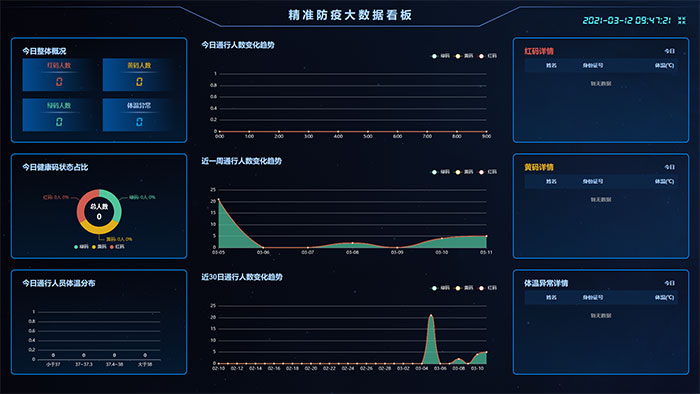Screen dimensions: 700x394
Task: Click the exit fullscreen icon beside the clock
Action: pyautogui.click(x=682, y=21)
